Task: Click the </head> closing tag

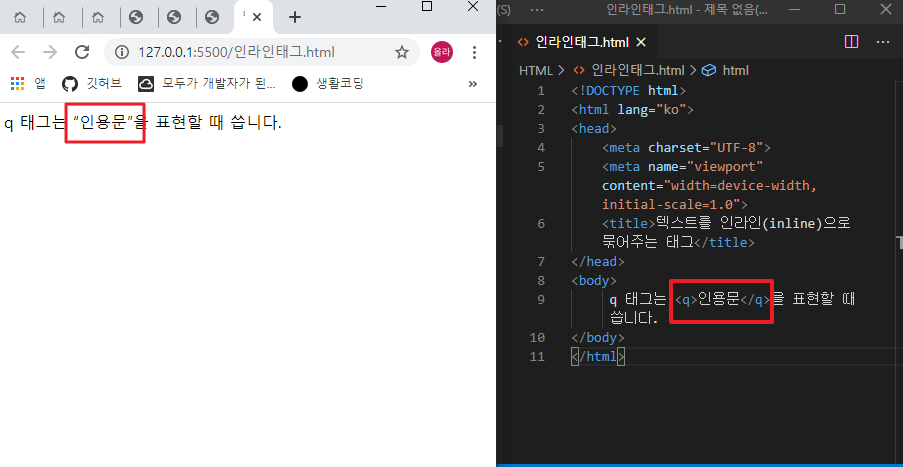Action: click(x=598, y=261)
